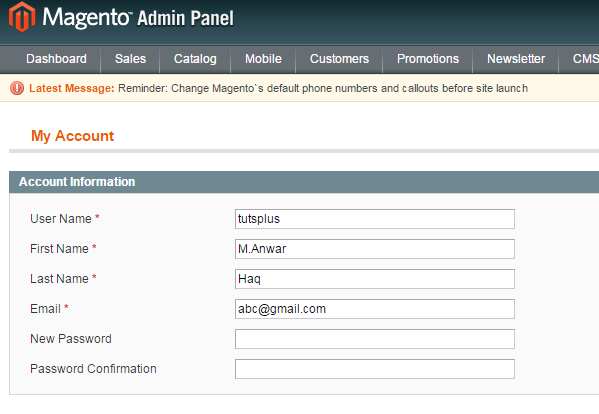The height and width of the screenshot is (414, 599).
Task: Focus the First Name field
Action: 375,249
